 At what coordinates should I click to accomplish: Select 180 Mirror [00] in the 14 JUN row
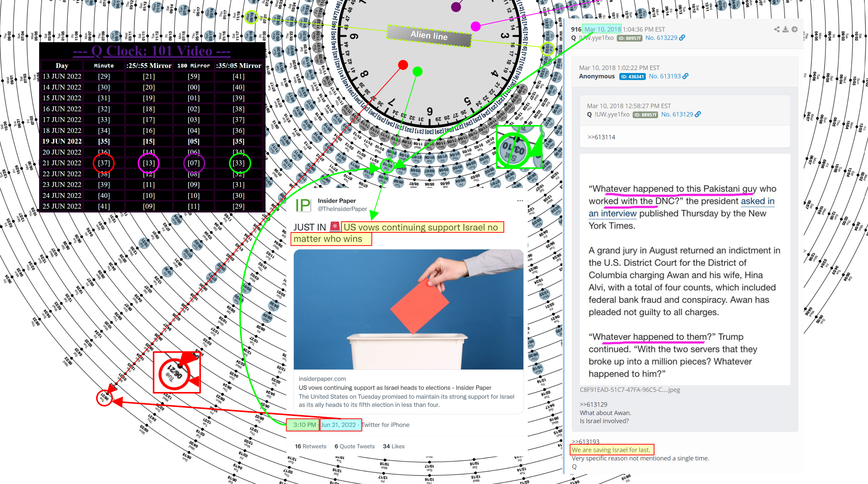click(x=193, y=87)
